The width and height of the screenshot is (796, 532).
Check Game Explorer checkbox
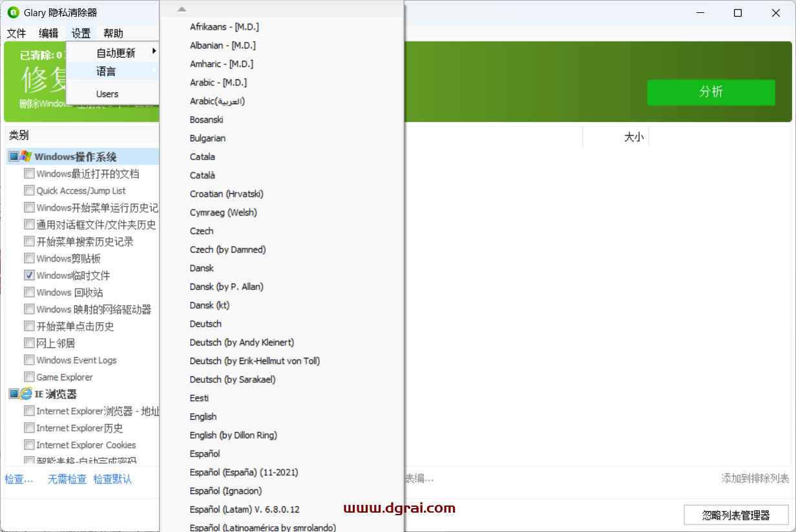coord(29,377)
